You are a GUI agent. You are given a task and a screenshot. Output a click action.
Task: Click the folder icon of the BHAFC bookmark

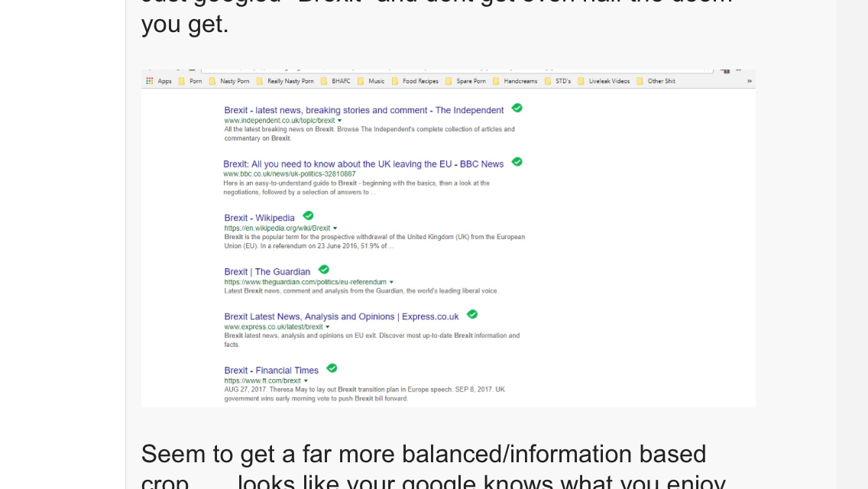pos(324,82)
